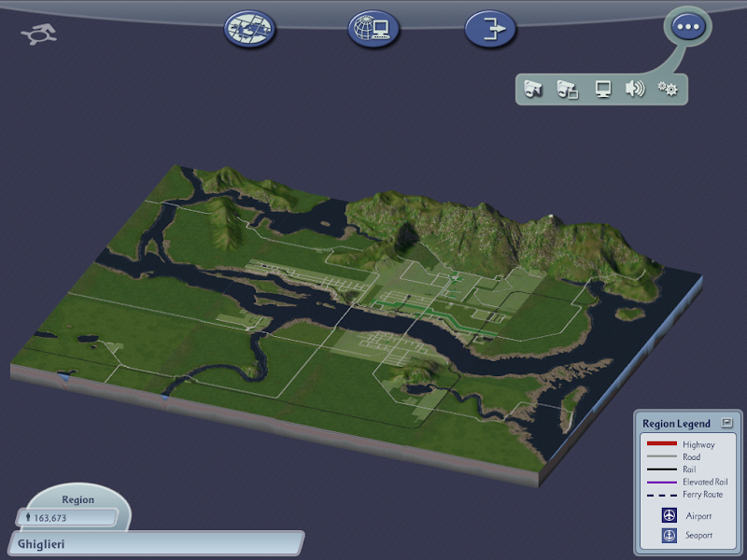Image resolution: width=747 pixels, height=560 pixels.
Task: Click the Seaport legend label
Action: pyautogui.click(x=698, y=535)
